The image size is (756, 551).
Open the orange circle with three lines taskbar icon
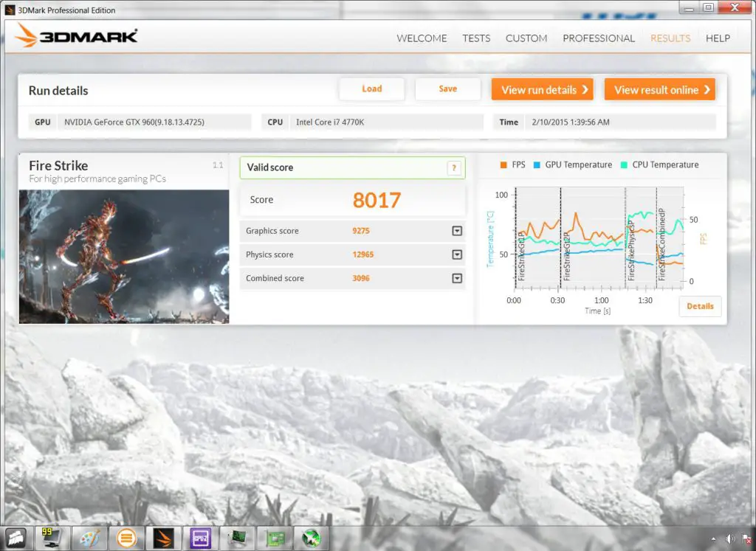(126, 538)
